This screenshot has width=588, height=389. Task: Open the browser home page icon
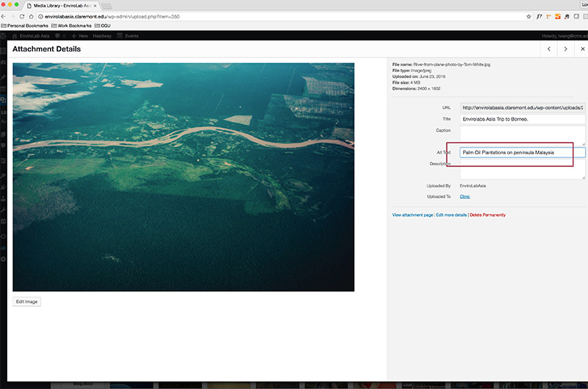(x=31, y=16)
